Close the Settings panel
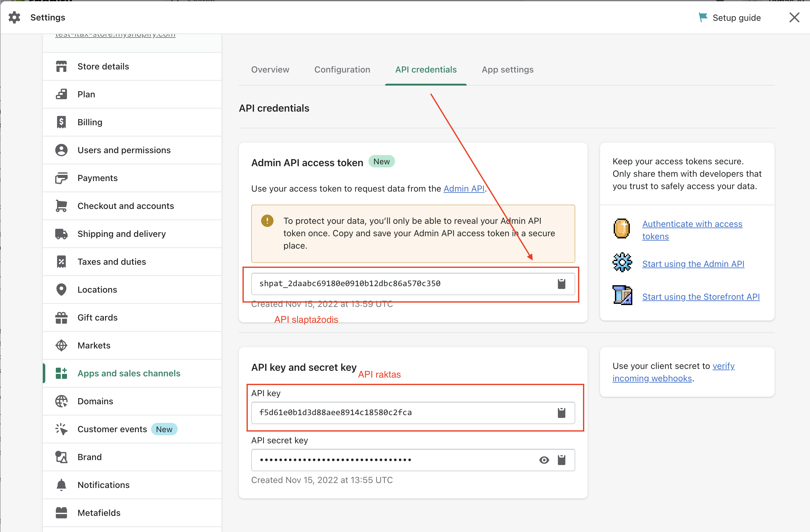 click(x=794, y=17)
